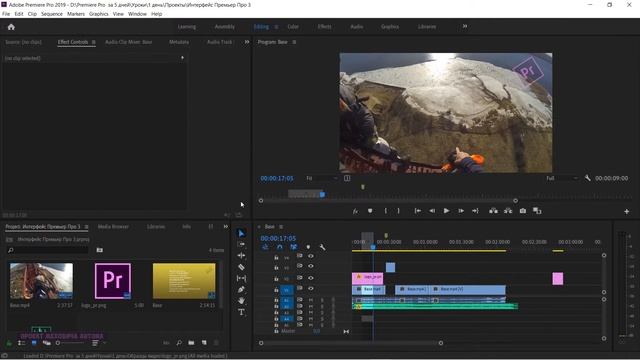Open the Effect Controls panel menu
This screenshot has width=640, height=360.
point(93,42)
